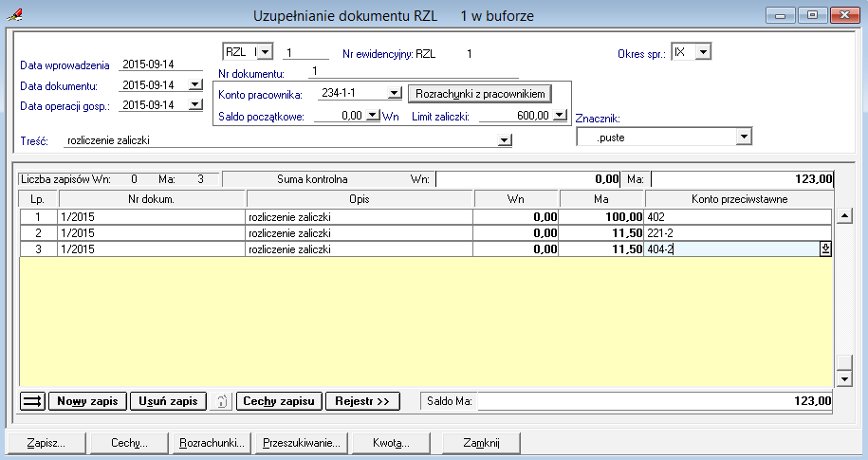Screen dimensions: 868x460
Task: Select row 1 Ma amount 100,00
Action: point(601,216)
